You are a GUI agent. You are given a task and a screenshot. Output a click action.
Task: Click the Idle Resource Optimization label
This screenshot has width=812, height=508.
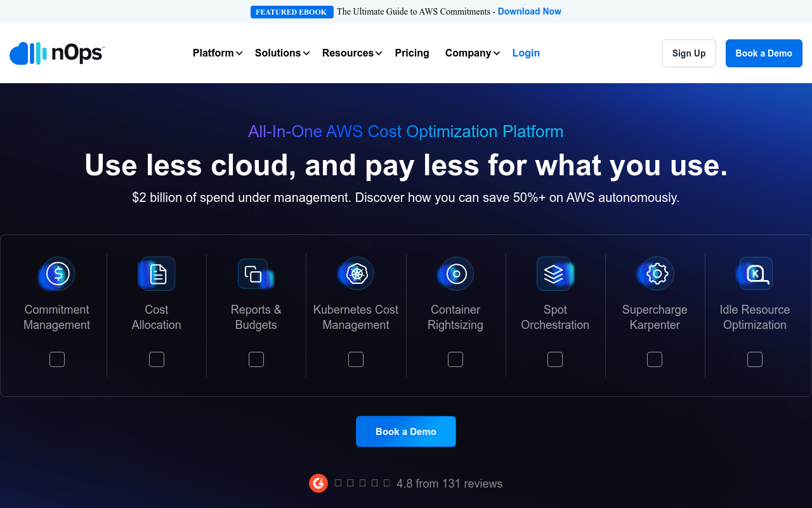point(755,317)
